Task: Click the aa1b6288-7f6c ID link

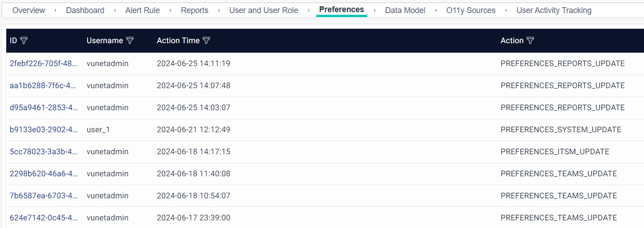Action: pyautogui.click(x=43, y=85)
